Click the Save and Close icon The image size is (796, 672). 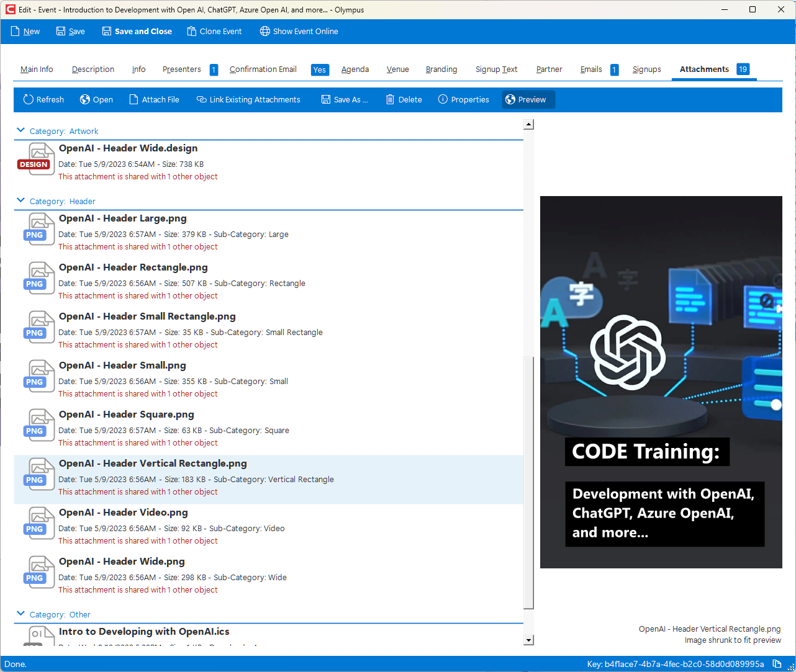[107, 31]
